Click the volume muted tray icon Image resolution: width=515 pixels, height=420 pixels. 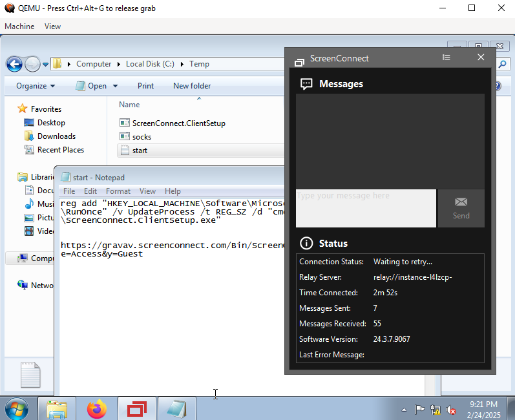click(452, 410)
